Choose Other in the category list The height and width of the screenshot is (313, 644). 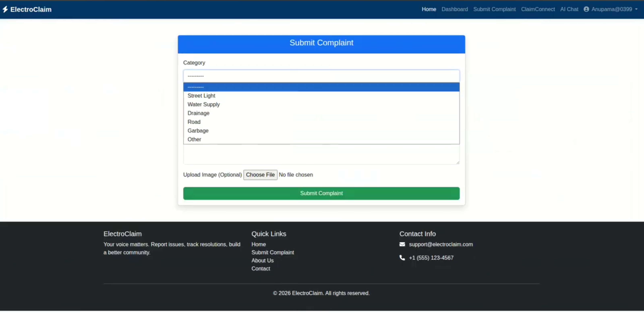point(321,140)
